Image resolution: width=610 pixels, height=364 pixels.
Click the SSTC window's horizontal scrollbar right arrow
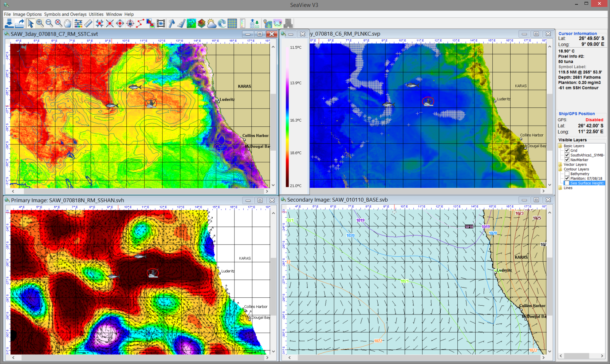point(267,191)
